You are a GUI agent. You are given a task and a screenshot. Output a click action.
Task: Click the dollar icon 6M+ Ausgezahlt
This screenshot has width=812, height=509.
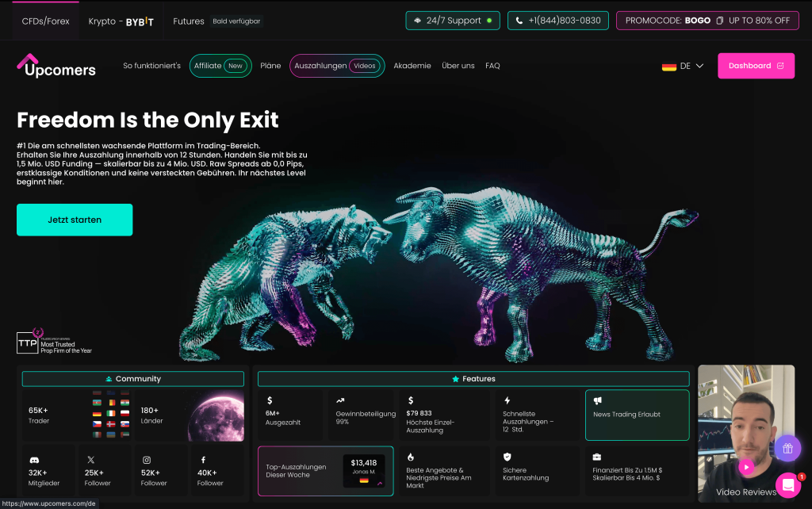[270, 400]
